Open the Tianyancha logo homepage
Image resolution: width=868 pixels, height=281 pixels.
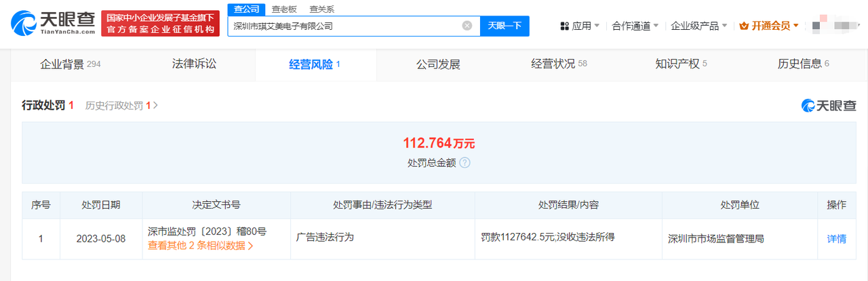pos(52,24)
